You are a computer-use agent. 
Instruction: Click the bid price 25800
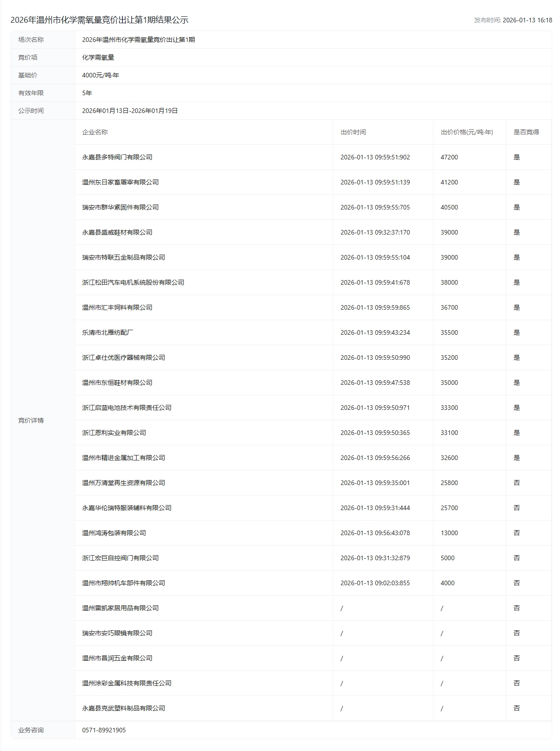(x=449, y=483)
